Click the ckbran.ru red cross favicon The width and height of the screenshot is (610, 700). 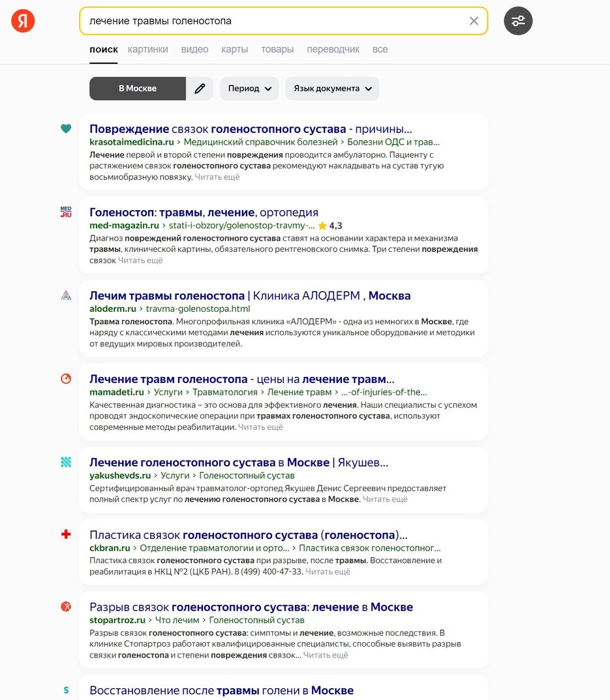66,534
